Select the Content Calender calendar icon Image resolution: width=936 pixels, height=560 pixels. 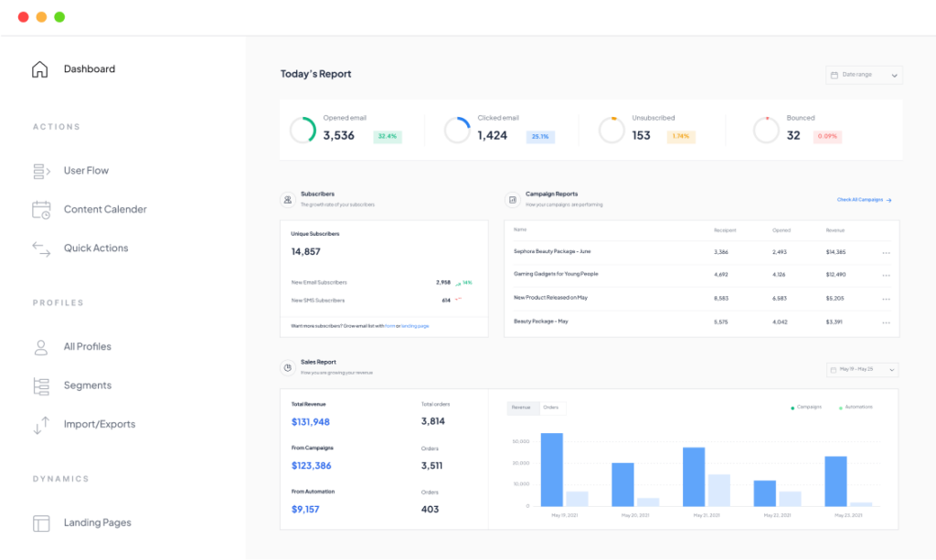(x=41, y=210)
